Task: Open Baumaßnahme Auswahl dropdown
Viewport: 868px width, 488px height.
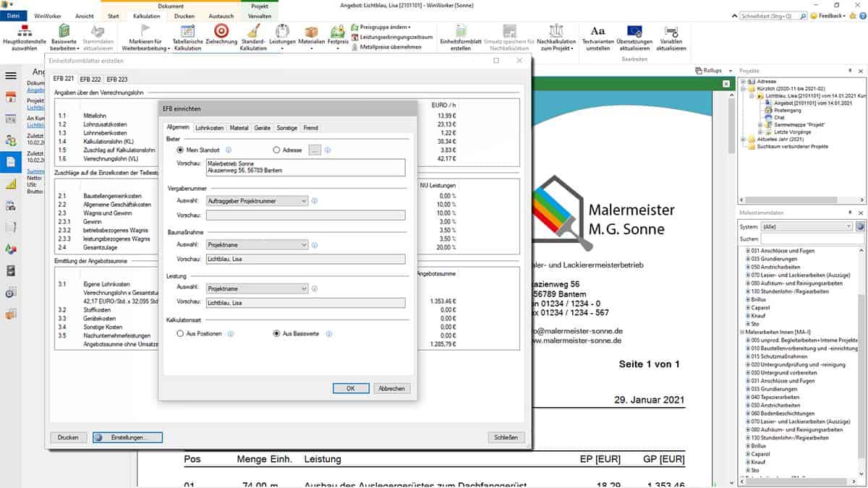Action: (x=257, y=244)
